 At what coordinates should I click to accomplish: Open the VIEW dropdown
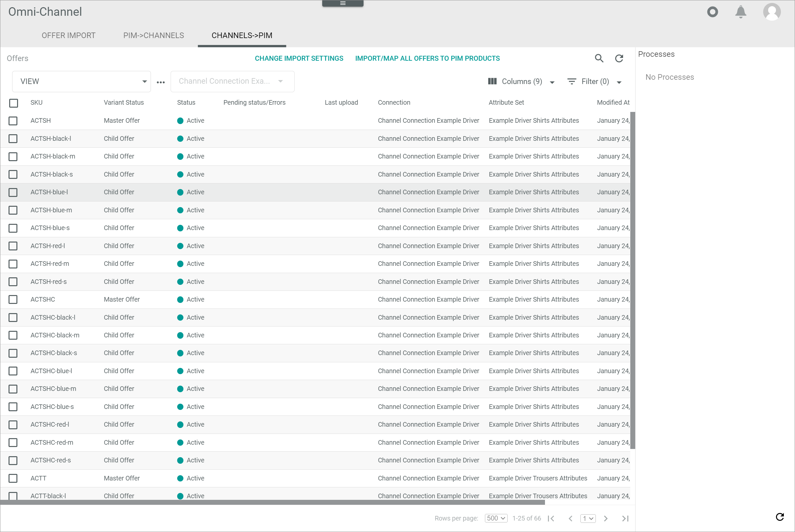[x=81, y=81]
